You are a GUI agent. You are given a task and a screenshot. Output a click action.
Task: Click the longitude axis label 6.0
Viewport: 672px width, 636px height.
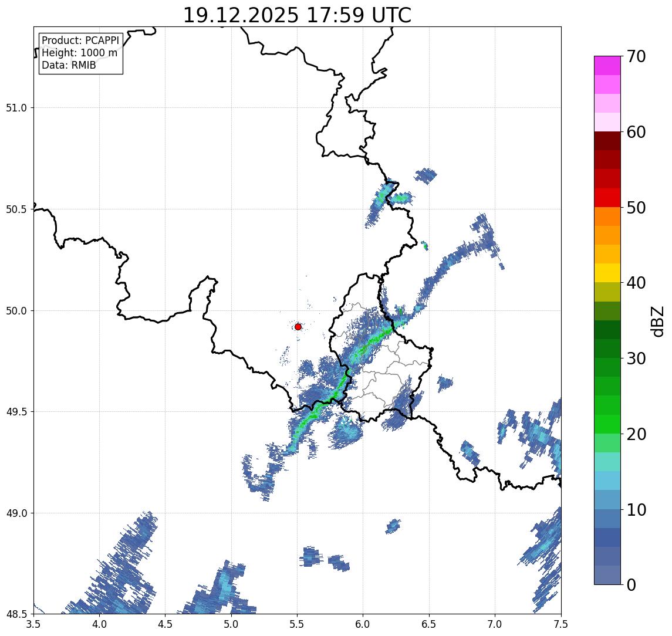pyautogui.click(x=363, y=624)
